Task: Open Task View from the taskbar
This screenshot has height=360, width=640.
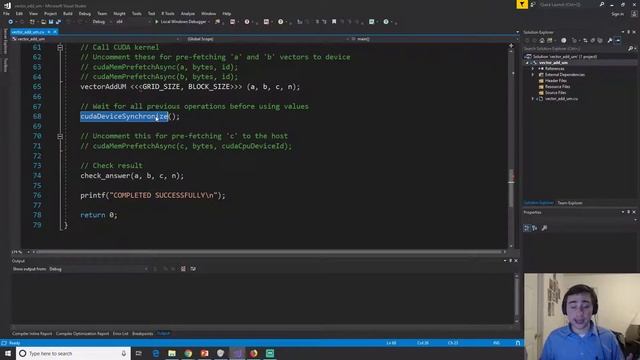Action: click(139, 353)
